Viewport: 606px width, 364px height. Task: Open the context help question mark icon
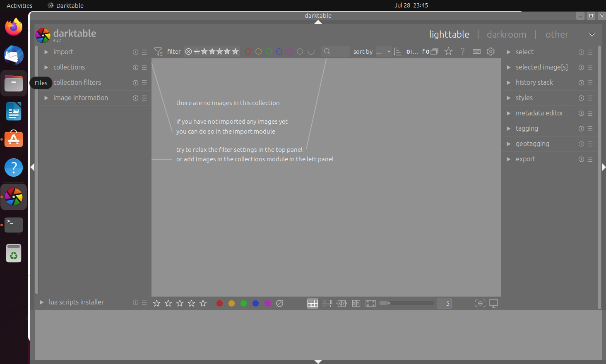(462, 51)
